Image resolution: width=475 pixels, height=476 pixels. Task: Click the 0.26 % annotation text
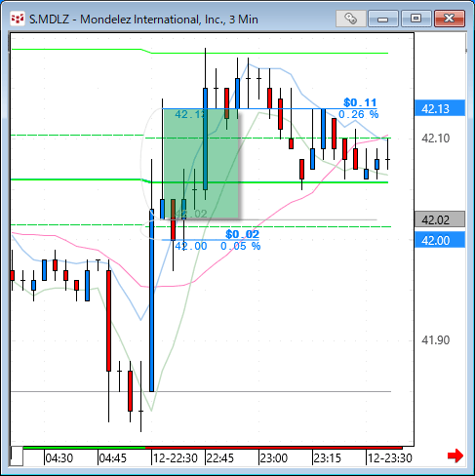358,114
